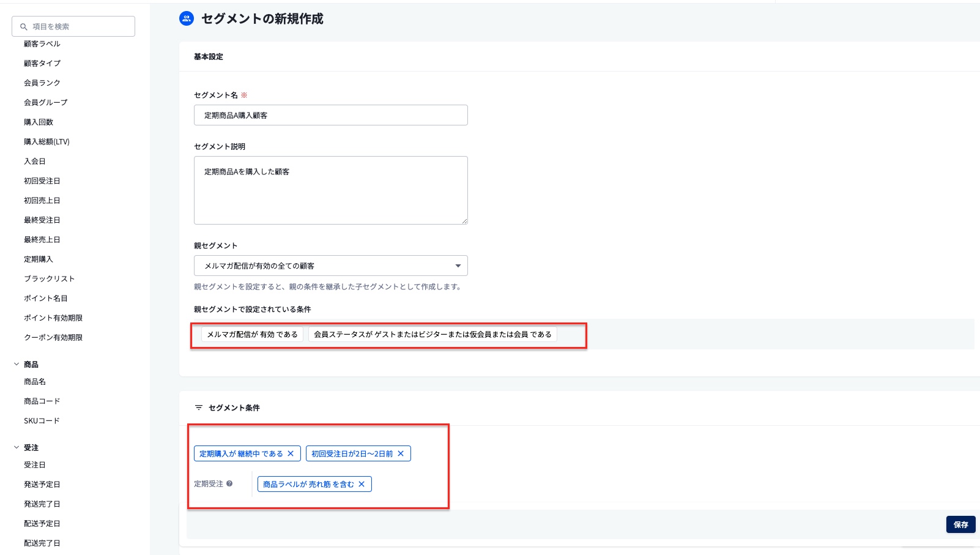
Task: Select 購入回数 in the sidebar
Action: click(x=38, y=122)
